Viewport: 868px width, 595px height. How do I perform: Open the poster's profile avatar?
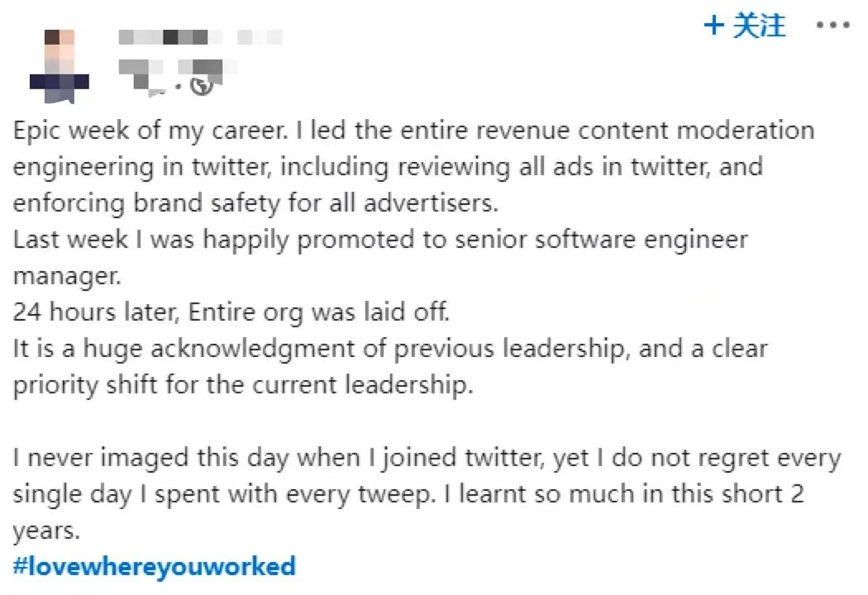pos(59,66)
